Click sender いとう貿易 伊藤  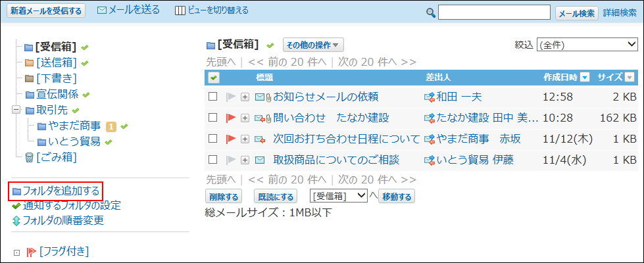(475, 160)
